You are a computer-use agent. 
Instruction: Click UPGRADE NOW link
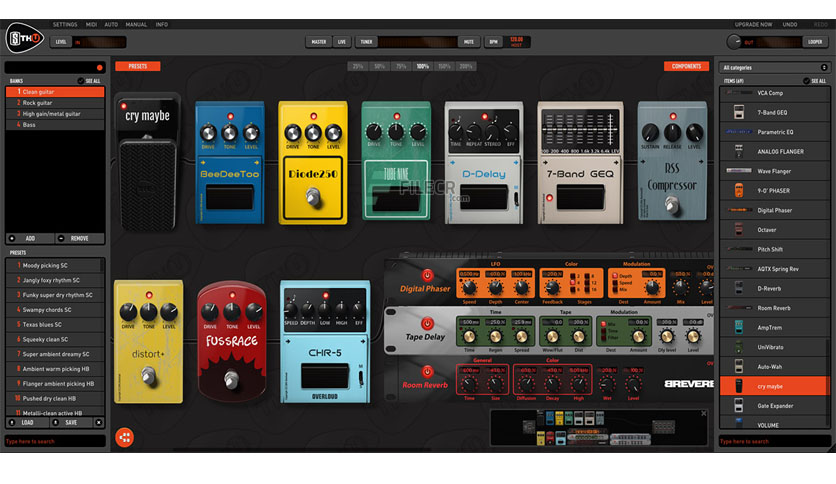tap(753, 25)
